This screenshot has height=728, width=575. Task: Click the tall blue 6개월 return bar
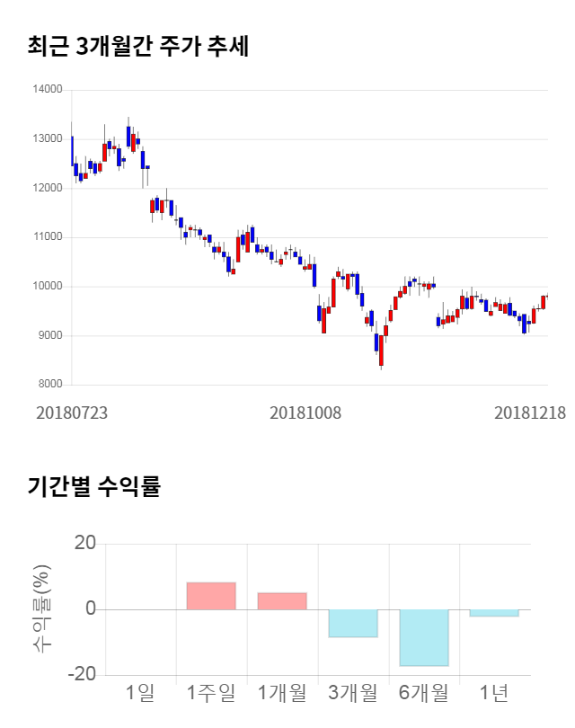click(x=424, y=637)
